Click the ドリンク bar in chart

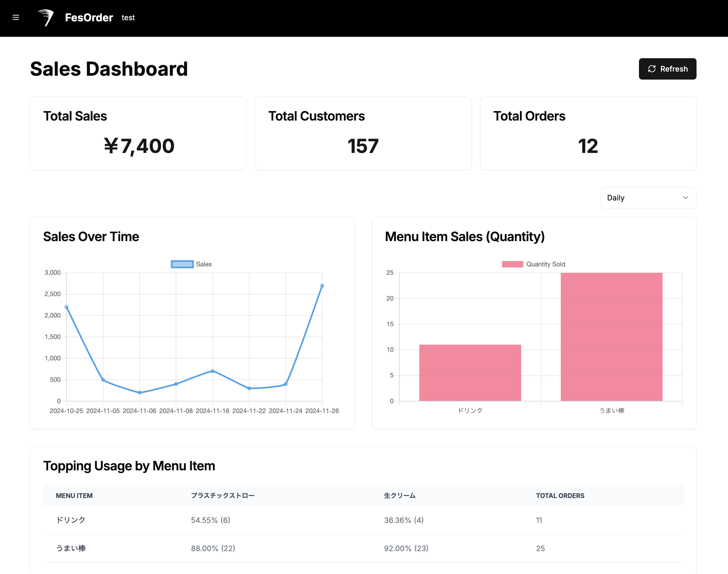tap(470, 372)
